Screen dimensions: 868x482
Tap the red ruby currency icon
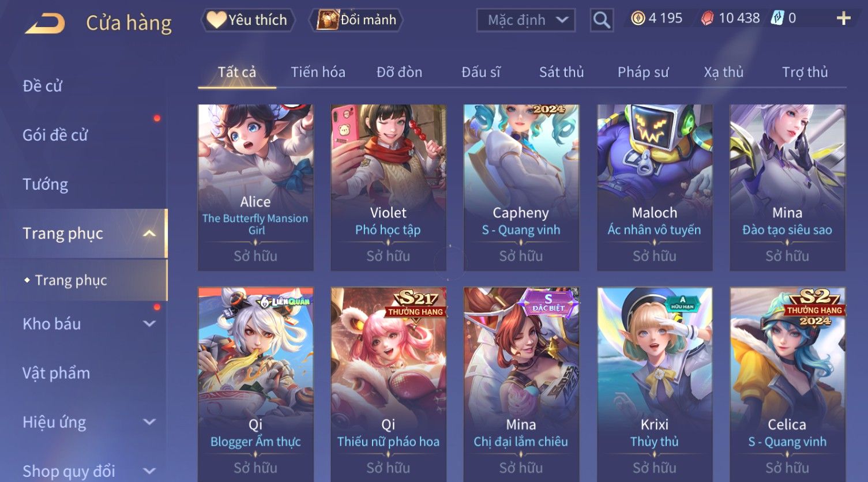(707, 18)
